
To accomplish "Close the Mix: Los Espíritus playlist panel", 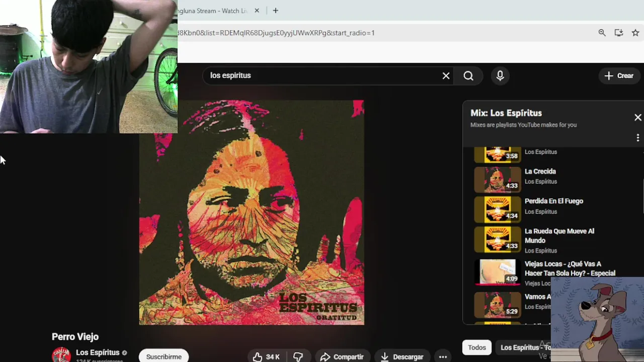I will coord(637,117).
